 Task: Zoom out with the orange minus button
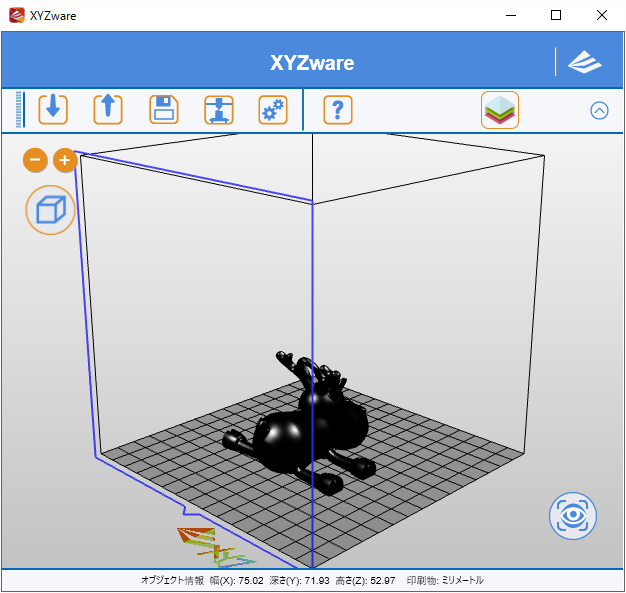pos(35,161)
